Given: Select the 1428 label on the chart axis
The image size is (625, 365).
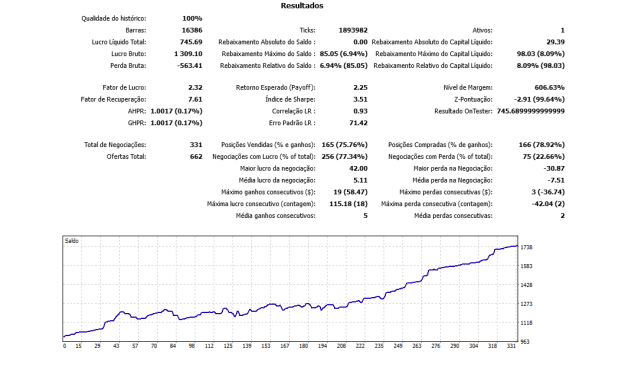Looking at the screenshot, I should tap(527, 285).
